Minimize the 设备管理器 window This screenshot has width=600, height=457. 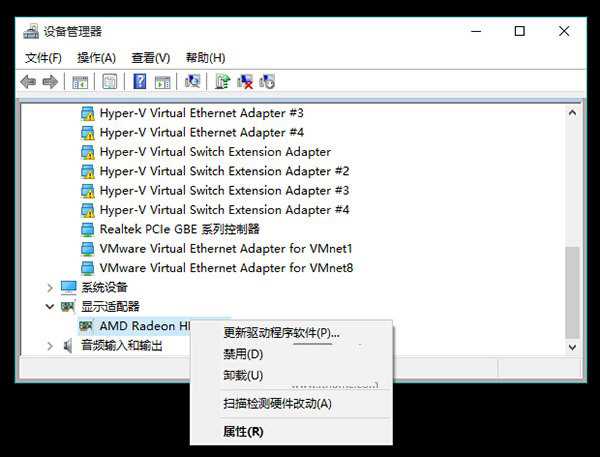tap(476, 31)
